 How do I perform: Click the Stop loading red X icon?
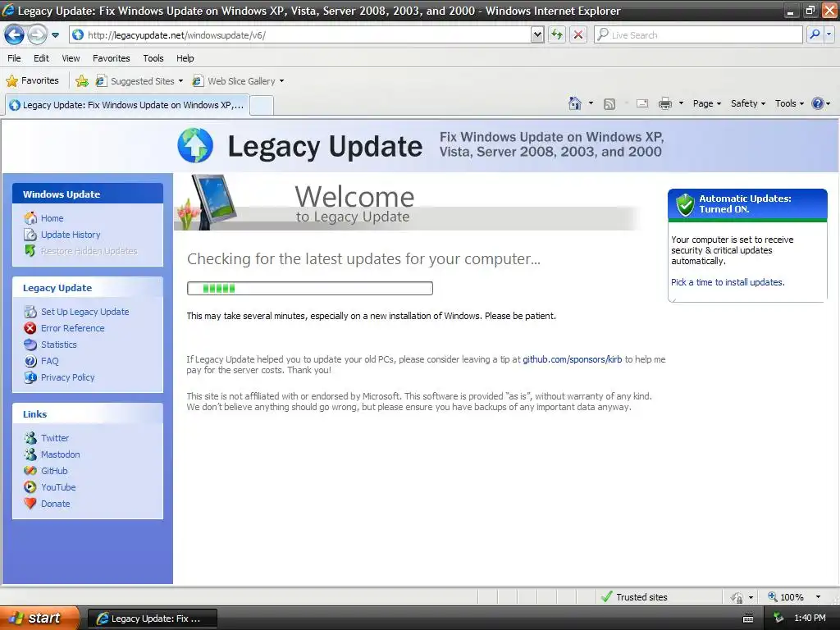[x=578, y=34]
